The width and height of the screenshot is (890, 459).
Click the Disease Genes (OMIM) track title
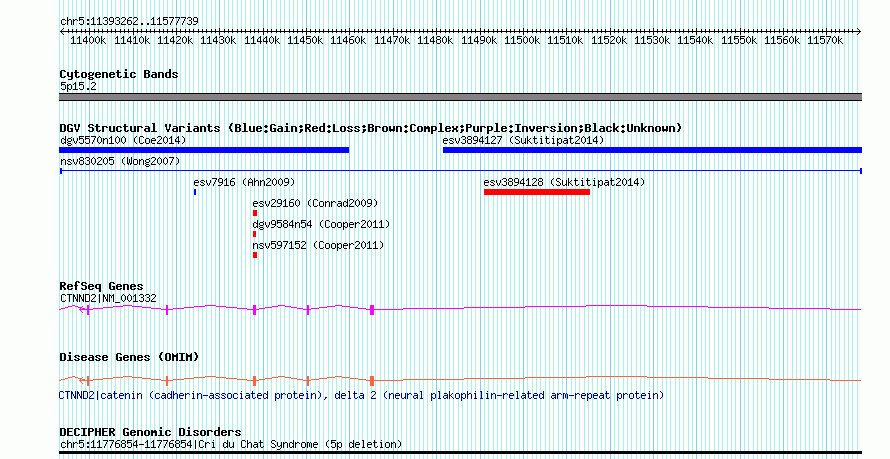pyautogui.click(x=129, y=357)
